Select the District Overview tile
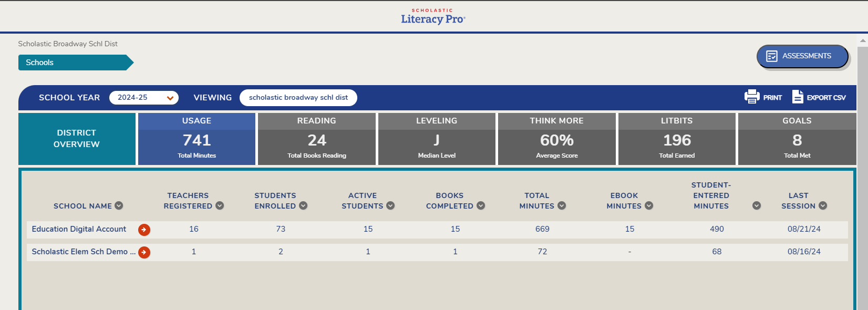This screenshot has height=310, width=868. click(x=77, y=139)
